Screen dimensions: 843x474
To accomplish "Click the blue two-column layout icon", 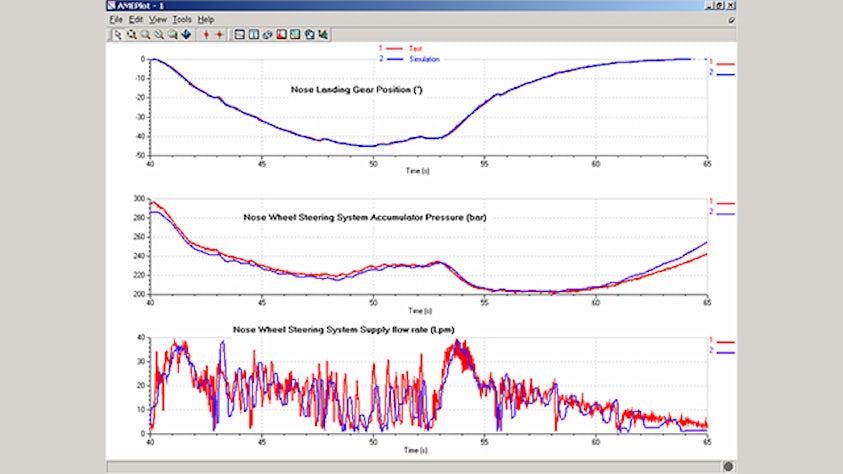I will pyautogui.click(x=254, y=35).
